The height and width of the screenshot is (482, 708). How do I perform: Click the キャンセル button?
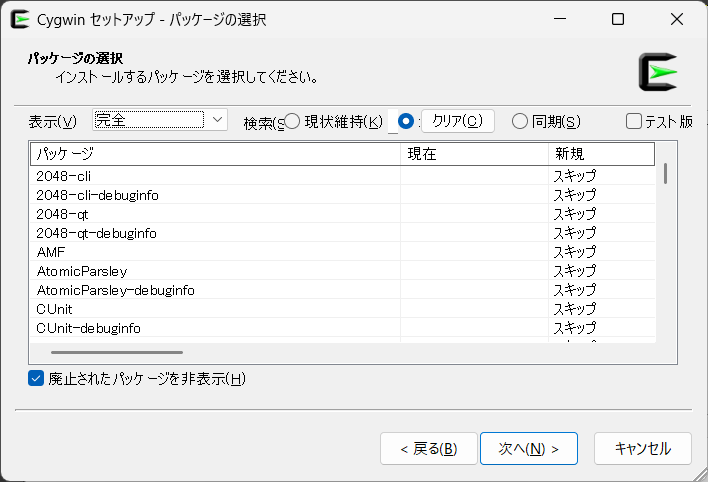(643, 448)
